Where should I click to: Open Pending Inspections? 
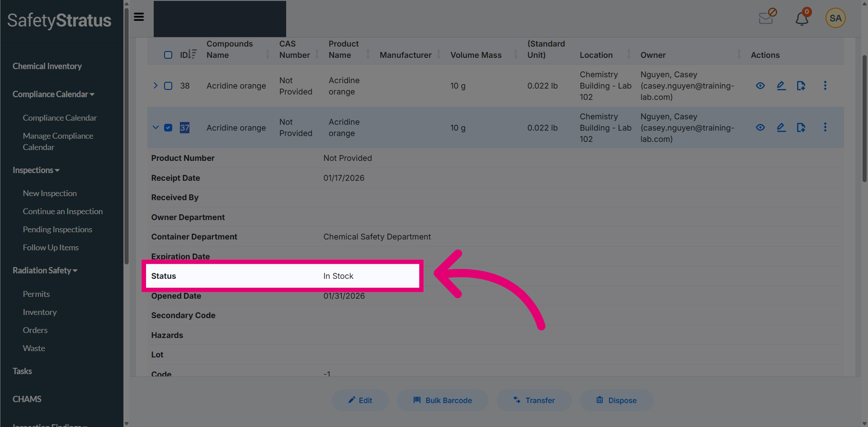coord(57,229)
